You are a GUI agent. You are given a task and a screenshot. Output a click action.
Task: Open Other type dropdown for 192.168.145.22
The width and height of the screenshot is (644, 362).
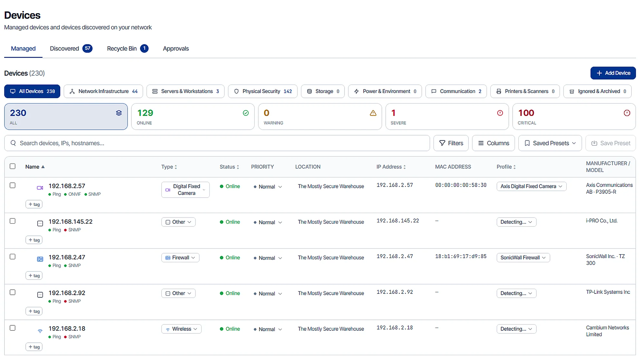[178, 222]
